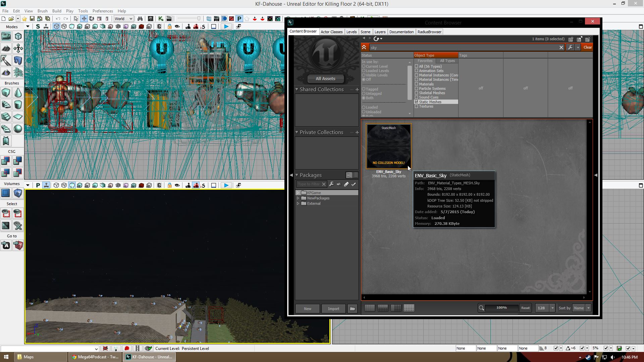Image resolution: width=644 pixels, height=362 pixels.
Task: Expand the KFGame package folder
Action: [x=298, y=193]
